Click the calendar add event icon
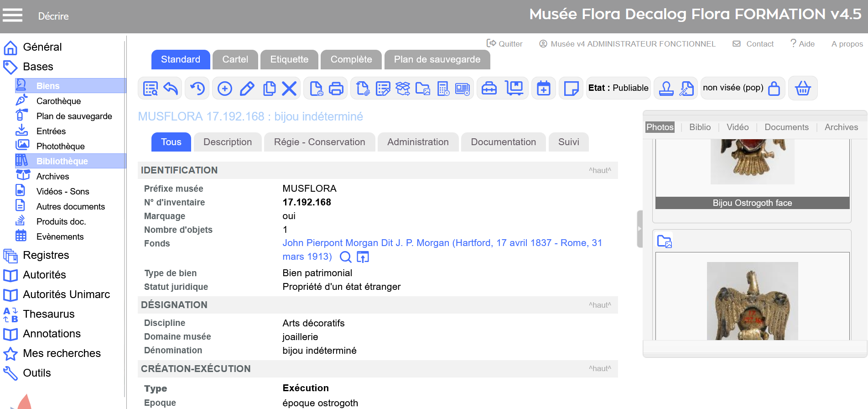This screenshot has width=868, height=409. pyautogui.click(x=543, y=88)
